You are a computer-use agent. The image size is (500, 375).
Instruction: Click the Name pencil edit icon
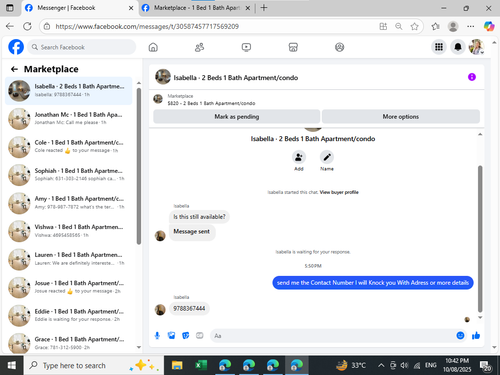pos(327,157)
